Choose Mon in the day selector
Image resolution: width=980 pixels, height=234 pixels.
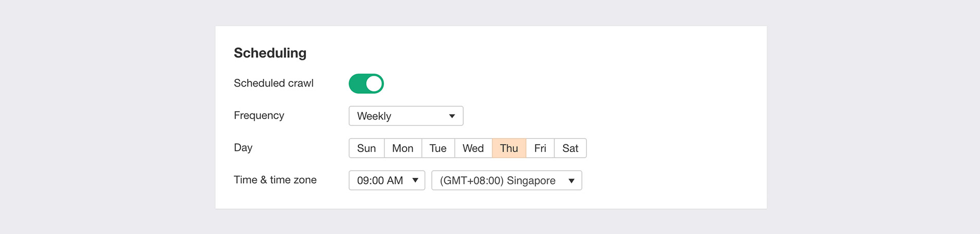(x=402, y=148)
